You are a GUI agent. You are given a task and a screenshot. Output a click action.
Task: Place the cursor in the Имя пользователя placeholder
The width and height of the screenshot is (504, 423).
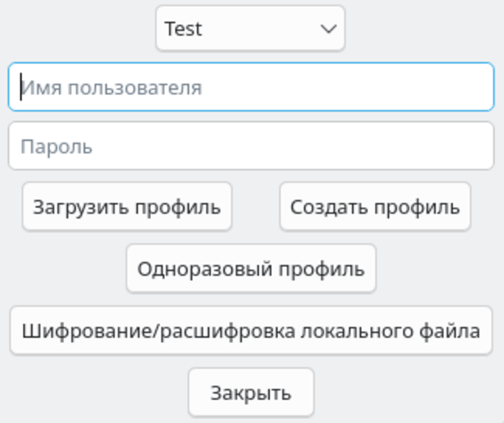click(111, 88)
